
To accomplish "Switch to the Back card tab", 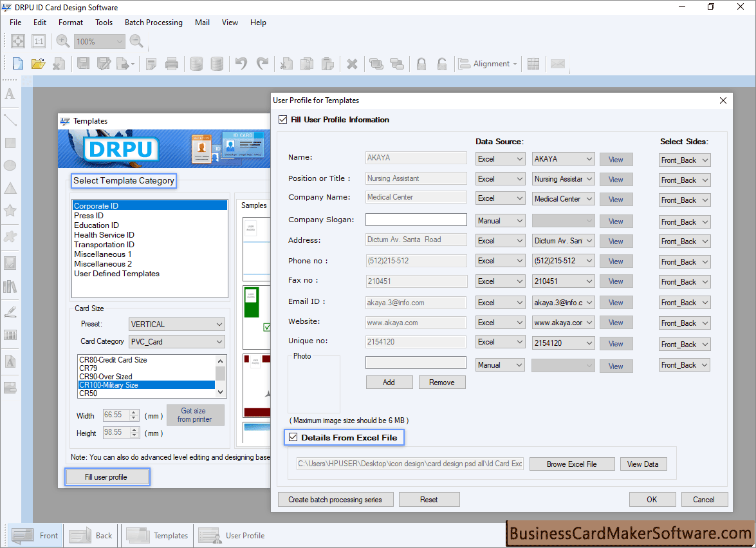I will point(90,535).
